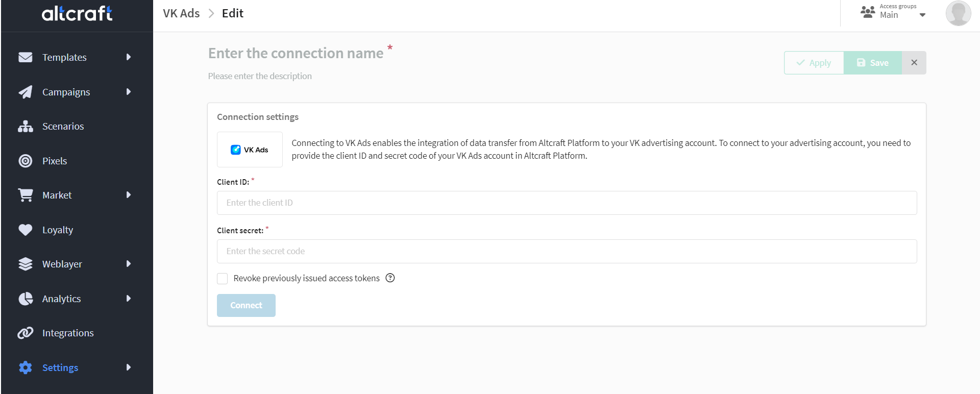Expand the Market submenu arrow
This screenshot has width=980, height=394.
click(129, 195)
